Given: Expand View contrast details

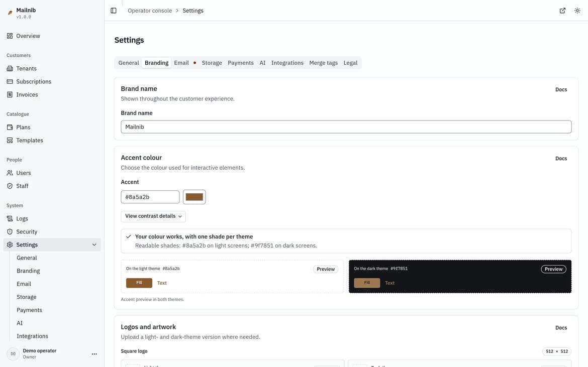Looking at the screenshot, I should [153, 216].
